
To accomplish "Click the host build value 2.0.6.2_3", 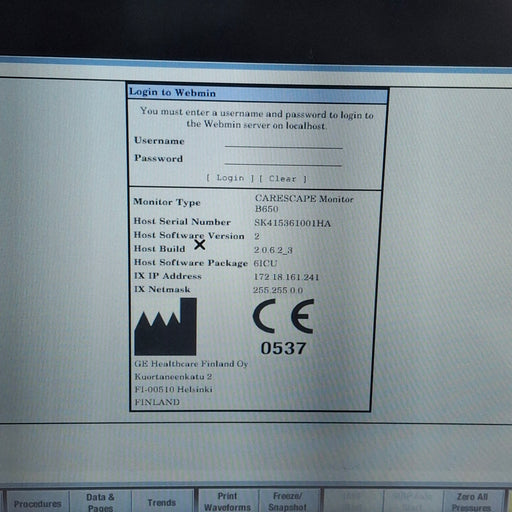I will pyautogui.click(x=273, y=250).
